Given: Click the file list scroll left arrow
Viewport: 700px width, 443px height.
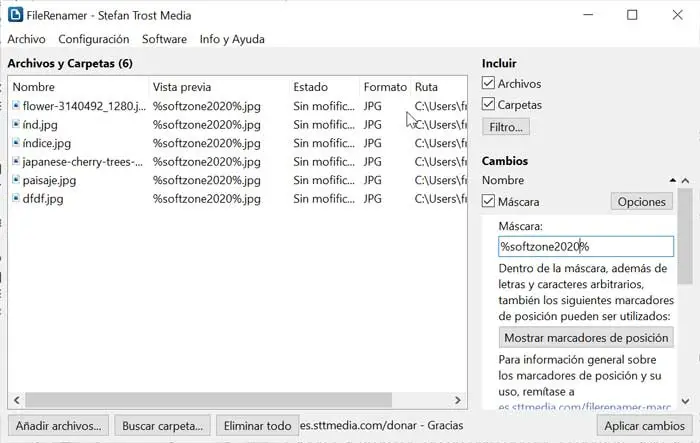Looking at the screenshot, I should tap(17, 400).
